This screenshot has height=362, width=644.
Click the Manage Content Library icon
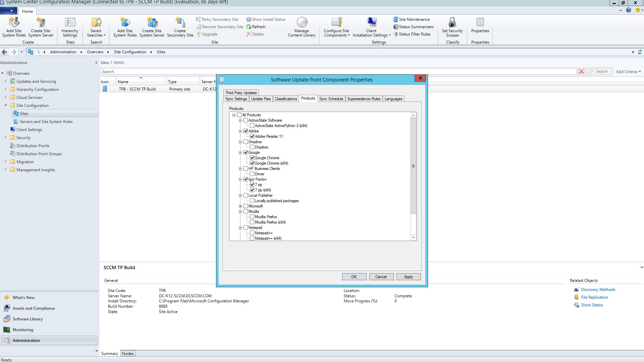(302, 23)
